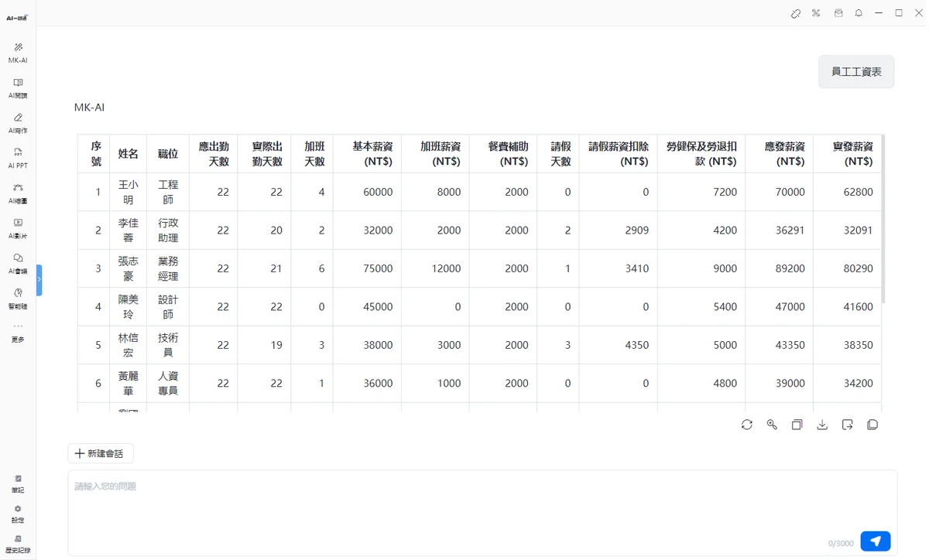Click the 技術員 position cell
The height and width of the screenshot is (560, 929).
tap(168, 345)
